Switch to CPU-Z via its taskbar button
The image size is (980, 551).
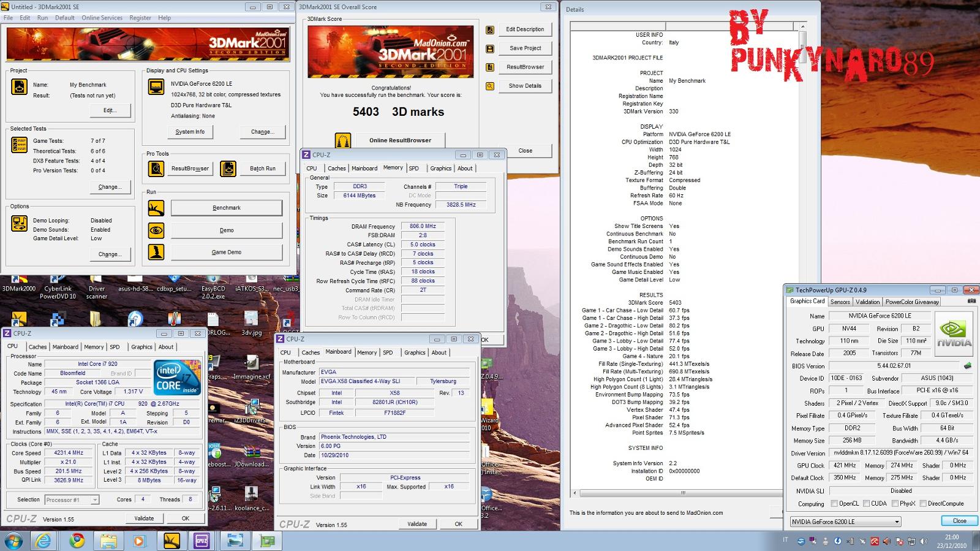point(202,541)
